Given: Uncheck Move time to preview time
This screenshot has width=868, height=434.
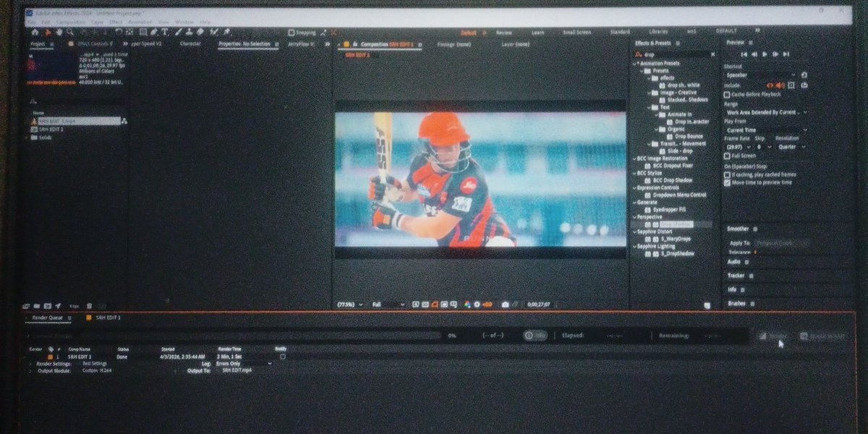Looking at the screenshot, I should [727, 183].
